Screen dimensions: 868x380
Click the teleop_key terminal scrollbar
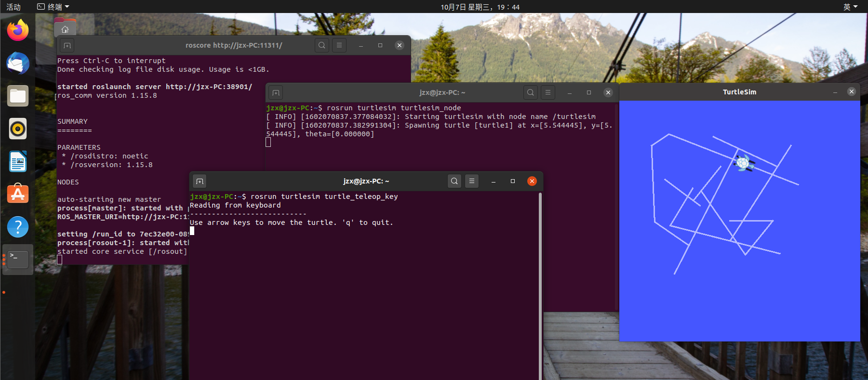click(540, 286)
